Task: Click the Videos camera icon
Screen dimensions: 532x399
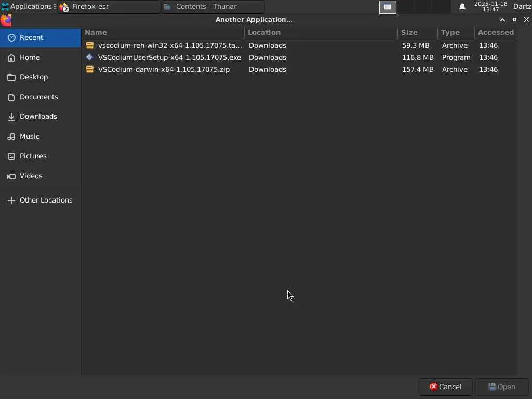Action: point(11,176)
